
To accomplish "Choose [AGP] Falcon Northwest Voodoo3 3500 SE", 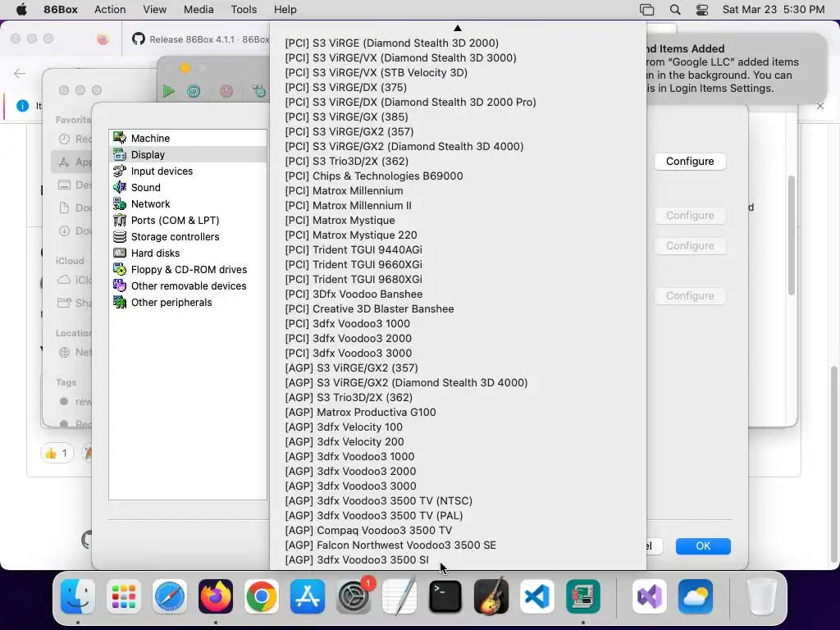I will 458,545.
